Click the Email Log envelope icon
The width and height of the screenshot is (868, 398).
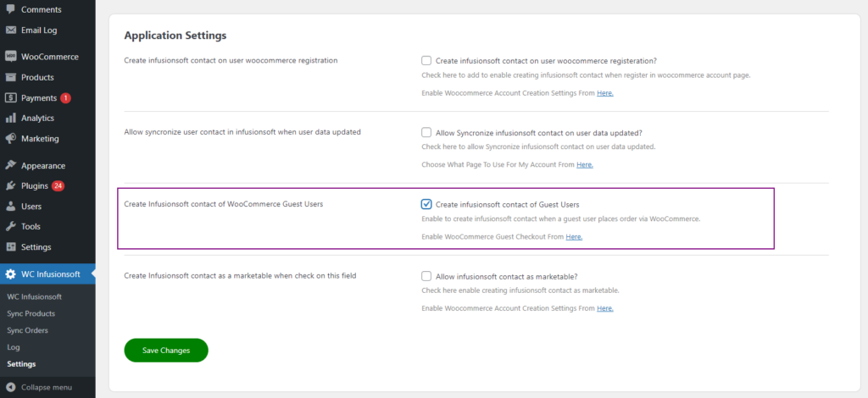click(x=10, y=30)
